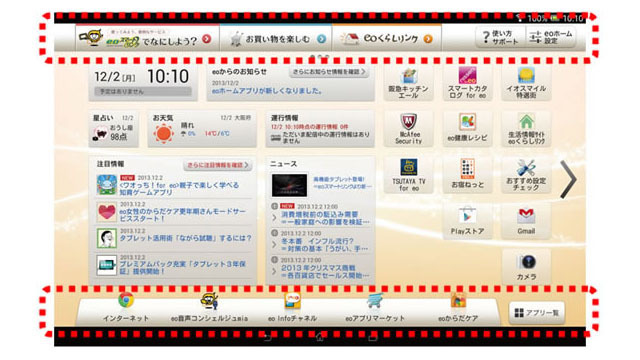Launch インターネット Chrome browser in dock
Image resolution: width=640 pixels, height=360 pixels.
click(x=126, y=307)
